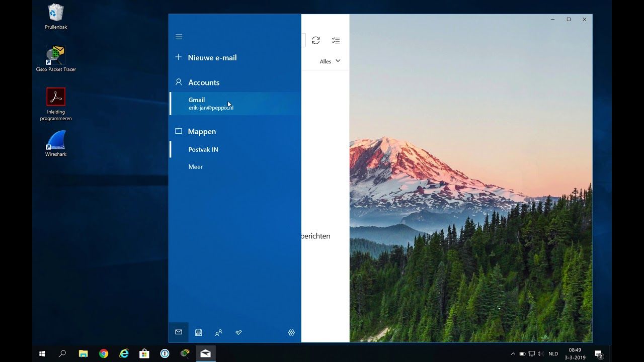Viewport: 644px width, 362px height.
Task: Open the People view icon
Action: click(218, 332)
